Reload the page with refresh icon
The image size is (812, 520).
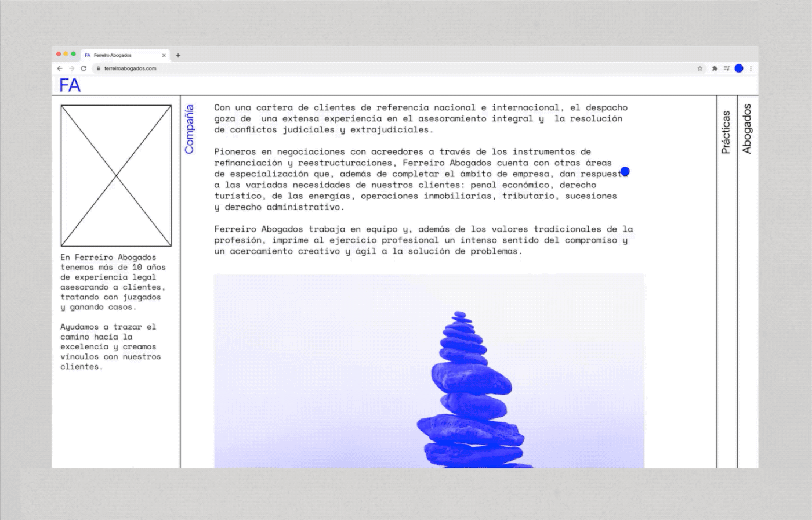point(84,68)
